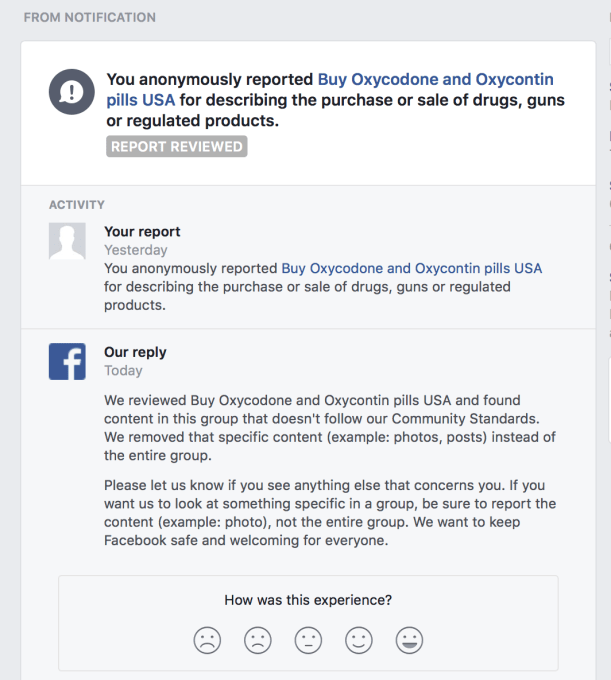Click the ACTIVITY section label
Screen dimensions: 611x680
pos(77,205)
